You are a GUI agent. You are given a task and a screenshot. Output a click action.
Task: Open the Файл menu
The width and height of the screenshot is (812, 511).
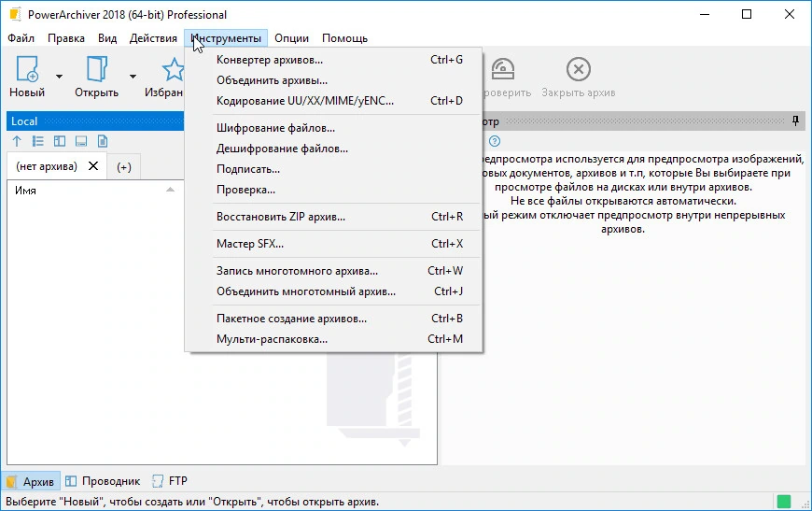pos(21,38)
